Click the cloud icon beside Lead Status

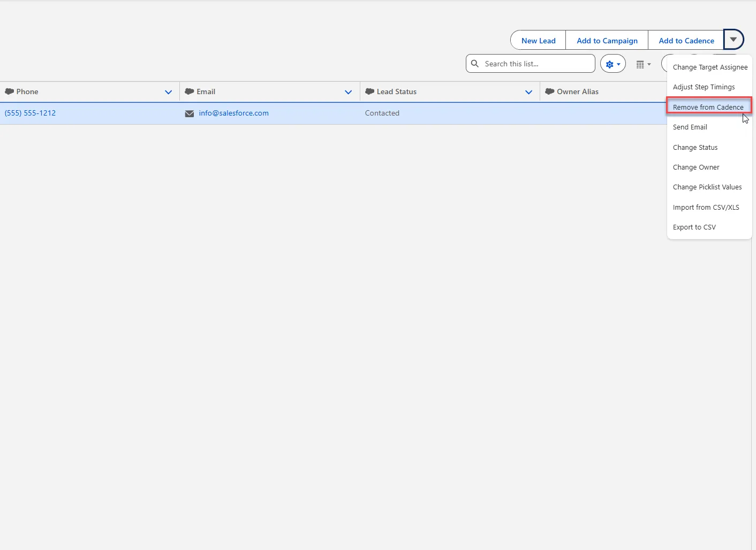click(x=369, y=91)
